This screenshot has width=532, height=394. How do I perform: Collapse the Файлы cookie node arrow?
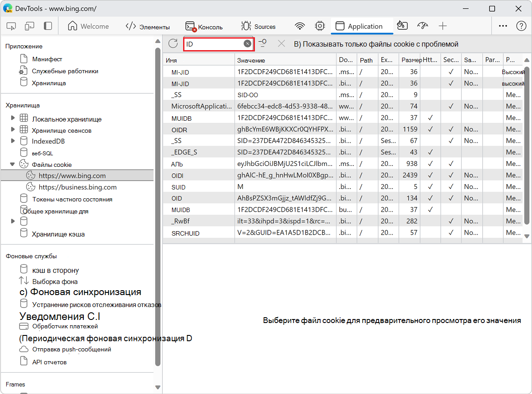[13, 164]
